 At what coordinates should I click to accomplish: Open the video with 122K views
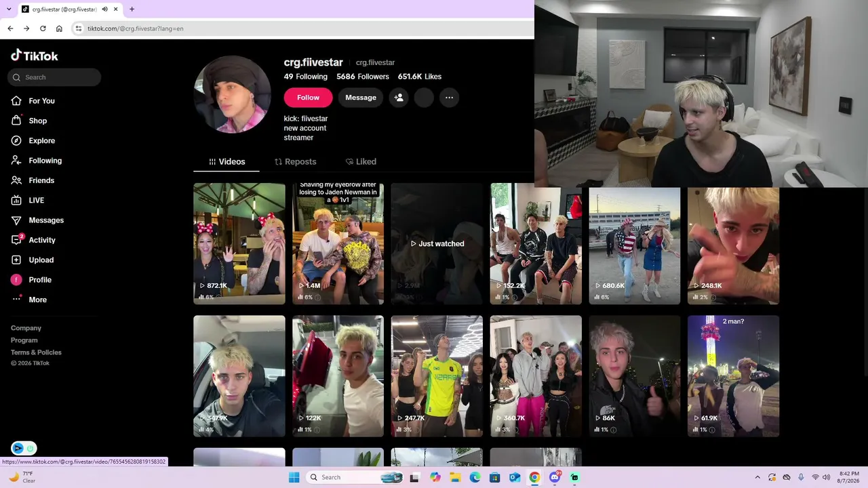(x=338, y=376)
